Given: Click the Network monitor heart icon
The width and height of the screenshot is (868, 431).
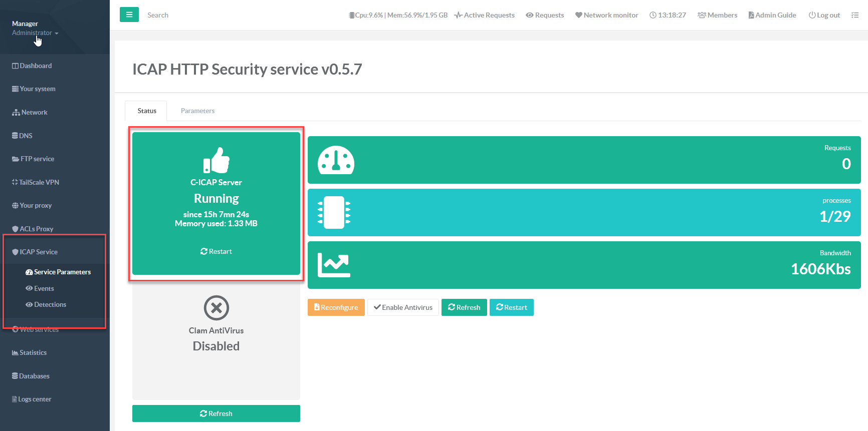Looking at the screenshot, I should [578, 15].
